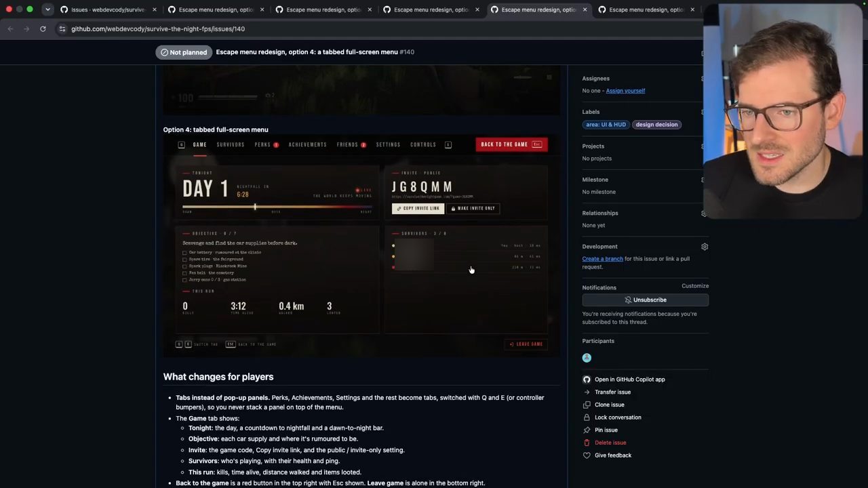Select Pin issue
The height and width of the screenshot is (488, 868).
600,430
